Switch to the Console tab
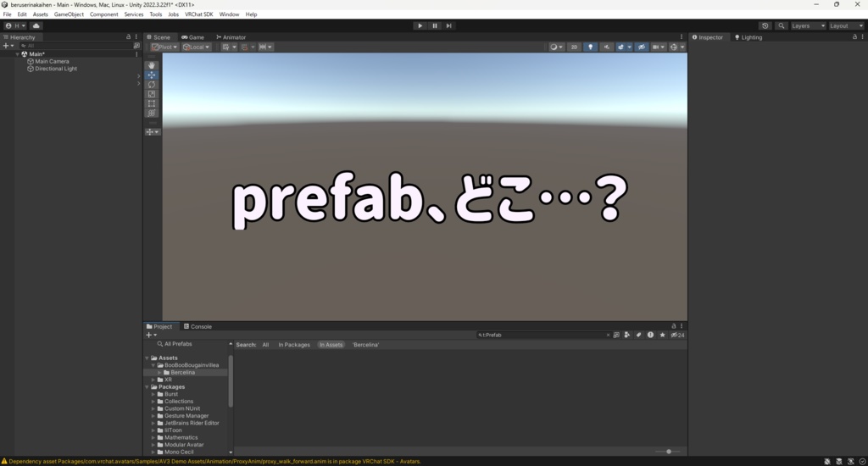The width and height of the screenshot is (868, 466). point(198,326)
